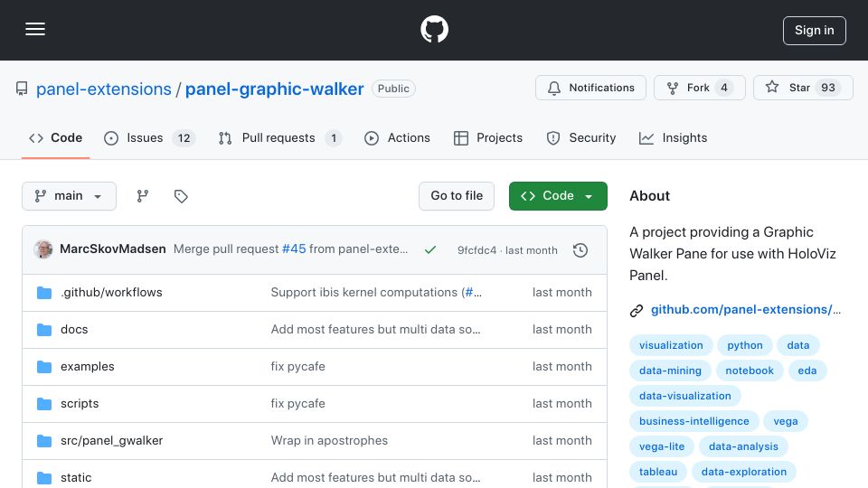Open the panel-graphic-walker repository link
This screenshot has width=868, height=488.
[x=274, y=89]
